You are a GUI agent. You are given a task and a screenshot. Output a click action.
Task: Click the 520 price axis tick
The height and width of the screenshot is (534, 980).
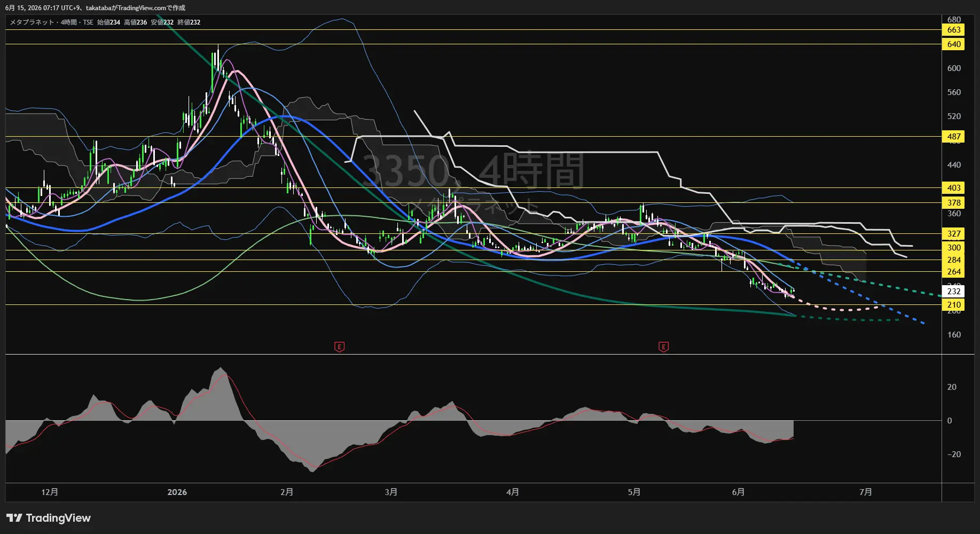tap(954, 116)
